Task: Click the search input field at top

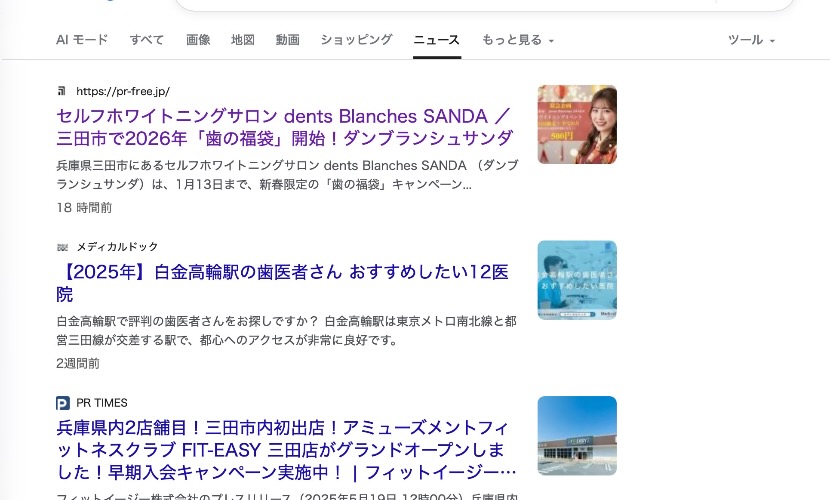Action: coord(484,4)
